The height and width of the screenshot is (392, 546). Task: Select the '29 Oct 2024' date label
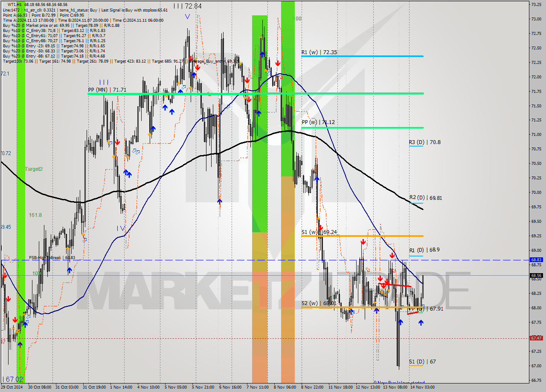(x=12, y=387)
